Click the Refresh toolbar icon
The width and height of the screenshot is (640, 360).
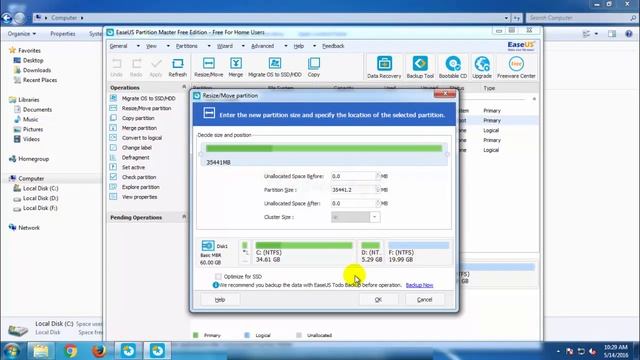(178, 67)
